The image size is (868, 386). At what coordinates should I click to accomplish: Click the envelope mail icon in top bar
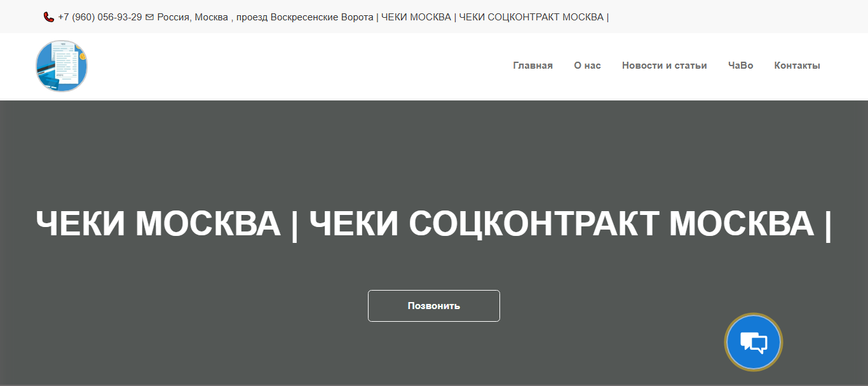[x=149, y=17]
